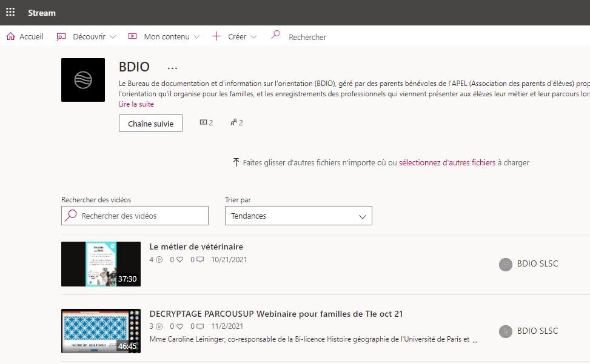This screenshot has width=590, height=364.
Task: Click BDIO SLSC avatar on PARCOUSUP row
Action: (x=506, y=331)
